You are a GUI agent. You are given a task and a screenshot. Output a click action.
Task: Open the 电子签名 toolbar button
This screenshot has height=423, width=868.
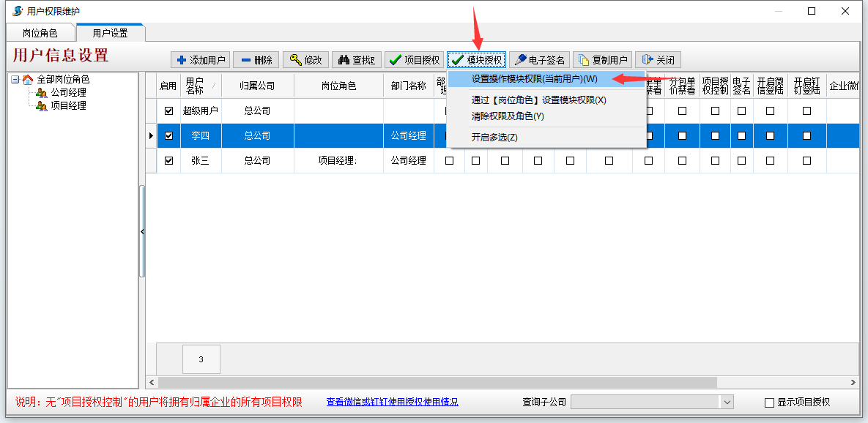538,60
